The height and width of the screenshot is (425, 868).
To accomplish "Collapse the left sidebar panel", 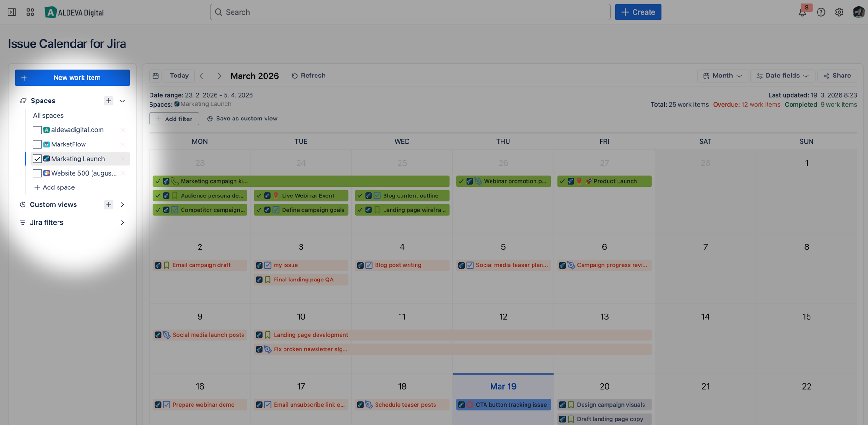I will (12, 12).
